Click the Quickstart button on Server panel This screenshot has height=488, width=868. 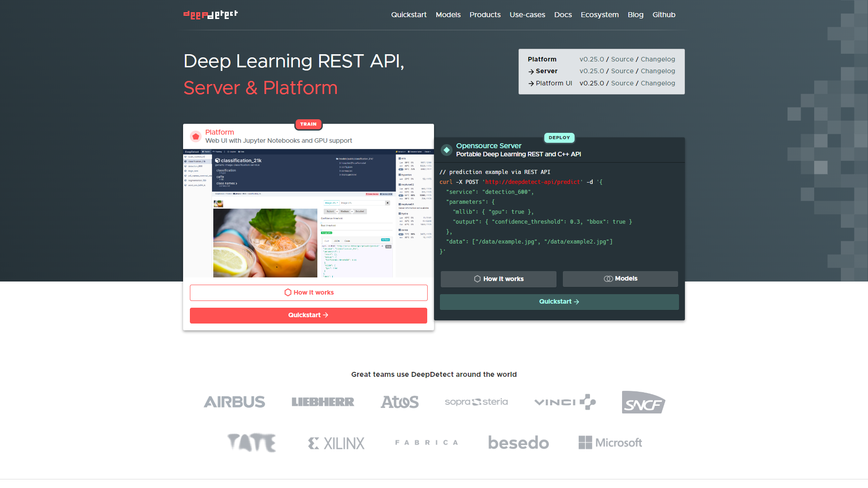click(559, 301)
